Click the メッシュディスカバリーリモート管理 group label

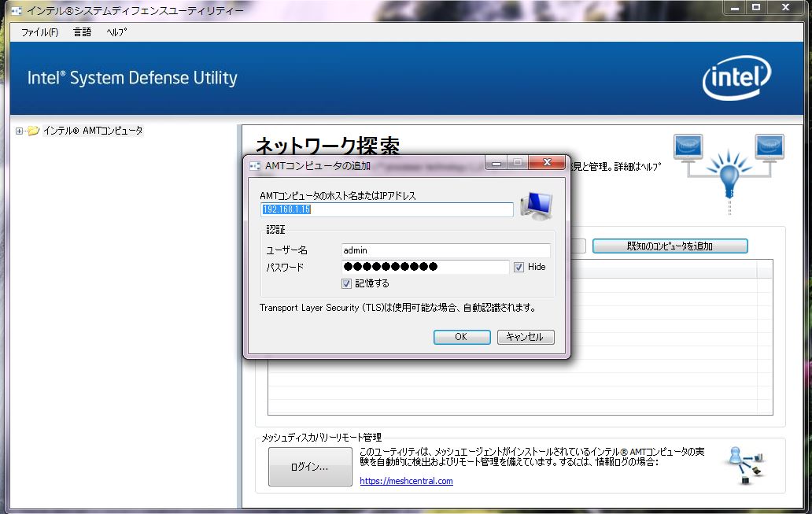tap(321, 438)
